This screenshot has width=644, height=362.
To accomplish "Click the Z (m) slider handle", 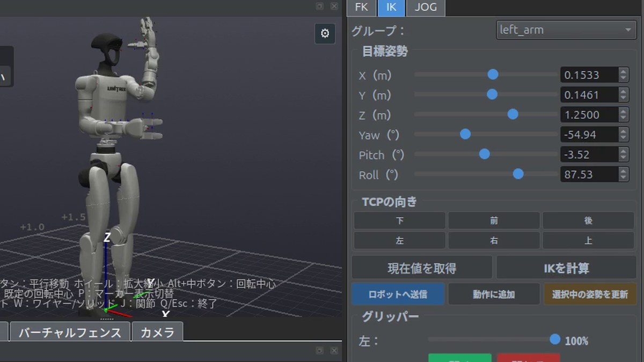I will tap(513, 114).
